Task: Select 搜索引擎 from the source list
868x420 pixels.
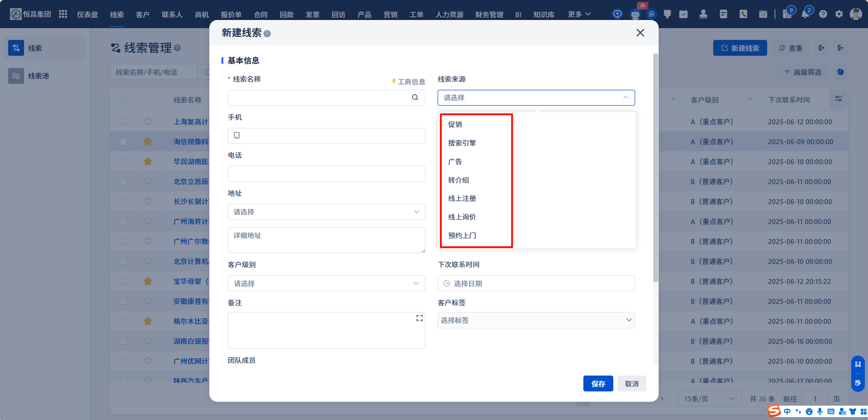Action: (x=537, y=143)
